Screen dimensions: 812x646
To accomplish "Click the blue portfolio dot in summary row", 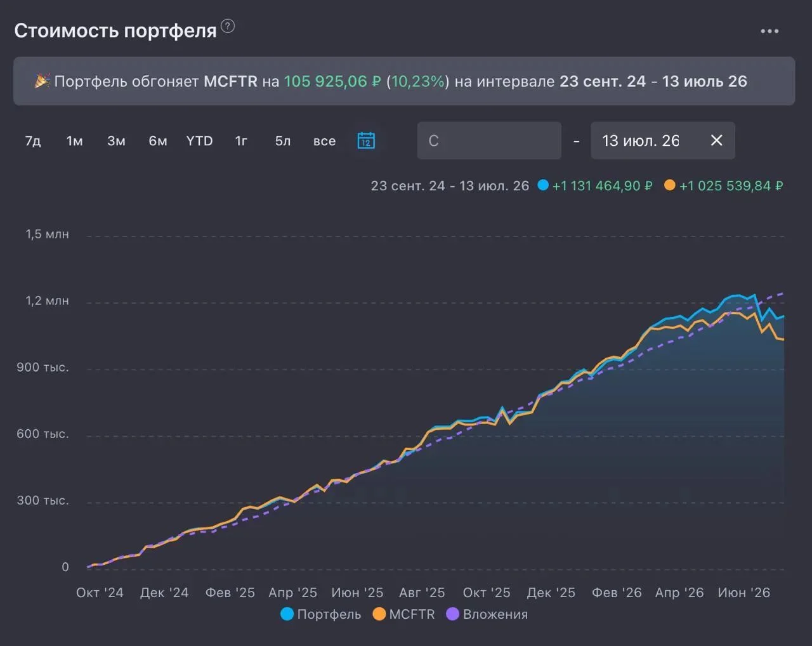I will coord(543,185).
